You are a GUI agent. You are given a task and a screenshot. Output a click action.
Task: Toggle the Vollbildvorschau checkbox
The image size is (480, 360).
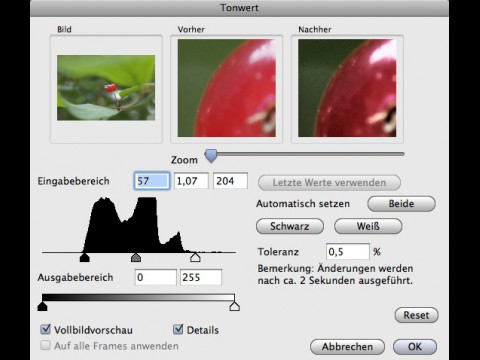pyautogui.click(x=45, y=329)
